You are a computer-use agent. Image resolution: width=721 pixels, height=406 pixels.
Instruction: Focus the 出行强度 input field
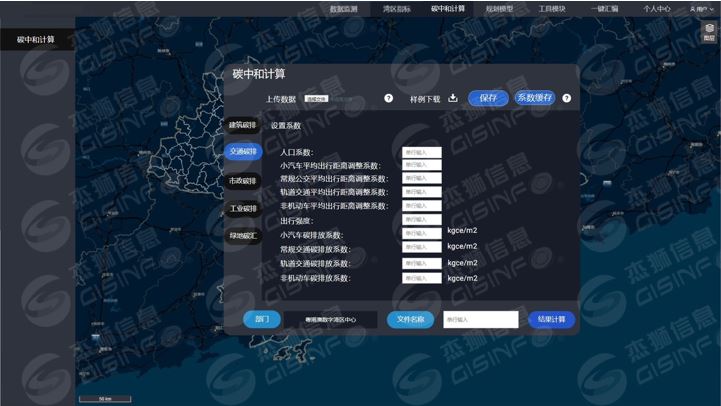click(422, 220)
